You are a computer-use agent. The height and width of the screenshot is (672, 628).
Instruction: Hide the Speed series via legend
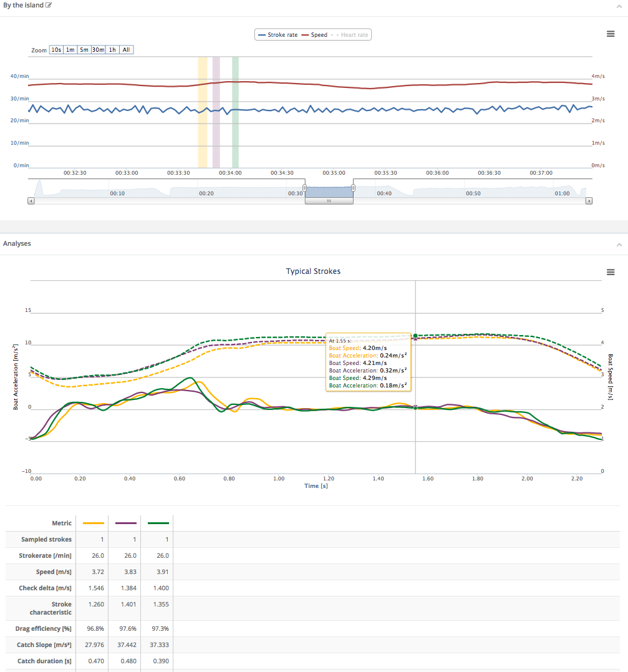315,35
